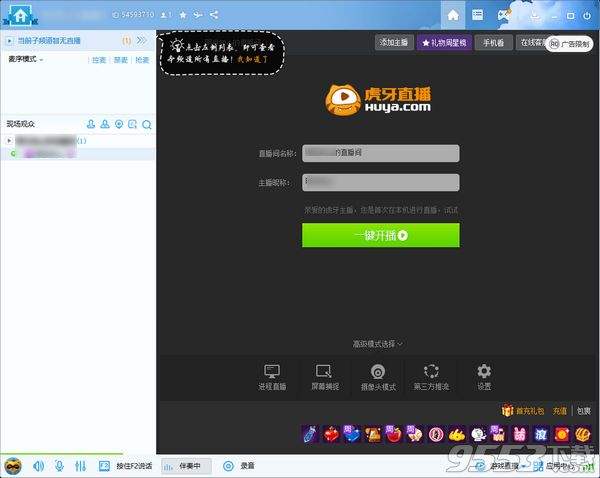Click the 控麦 link
The height and width of the screenshot is (478, 600).
click(x=99, y=60)
